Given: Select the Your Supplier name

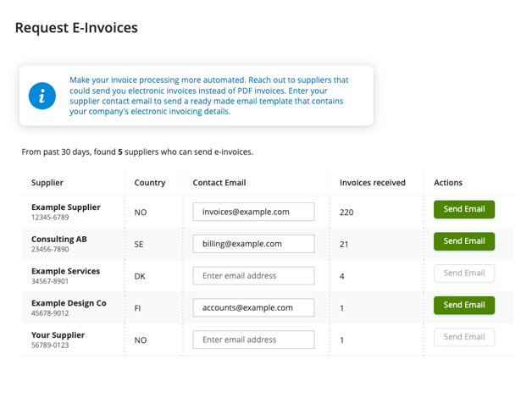Looking at the screenshot, I should pos(58,334).
